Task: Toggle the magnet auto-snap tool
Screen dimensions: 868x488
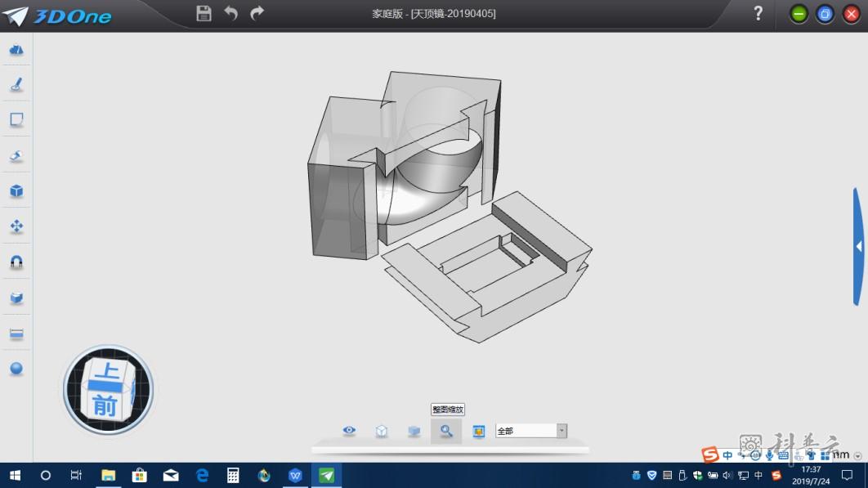Action: point(16,262)
